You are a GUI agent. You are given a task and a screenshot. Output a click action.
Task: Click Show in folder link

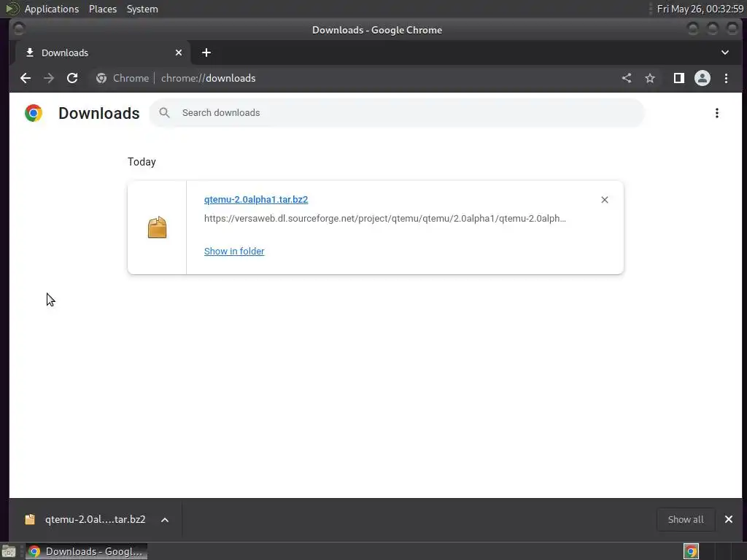click(x=234, y=251)
